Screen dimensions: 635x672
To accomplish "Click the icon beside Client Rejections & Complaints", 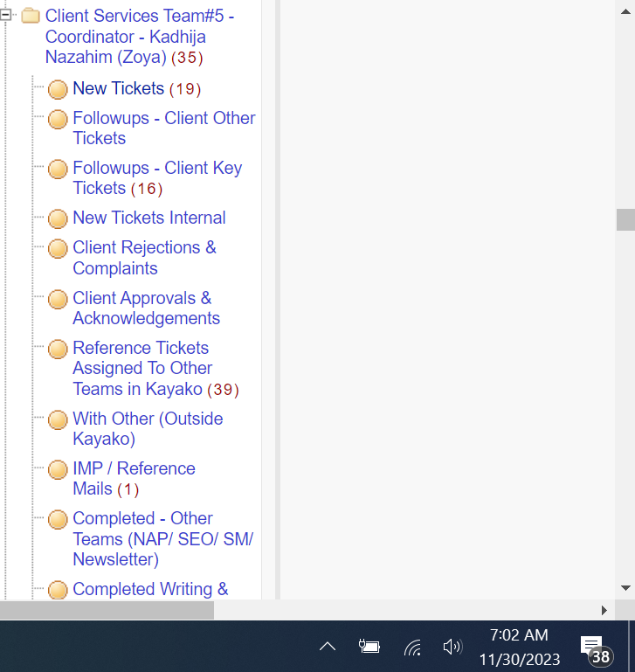I will pos(58,248).
